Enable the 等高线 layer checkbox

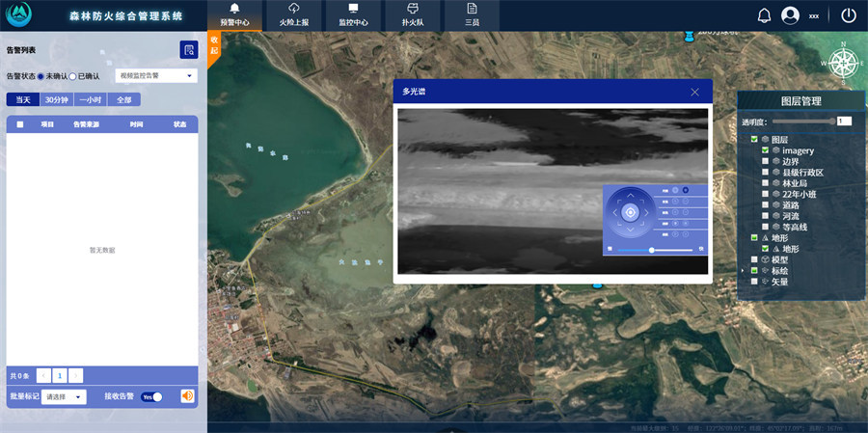[765, 227]
